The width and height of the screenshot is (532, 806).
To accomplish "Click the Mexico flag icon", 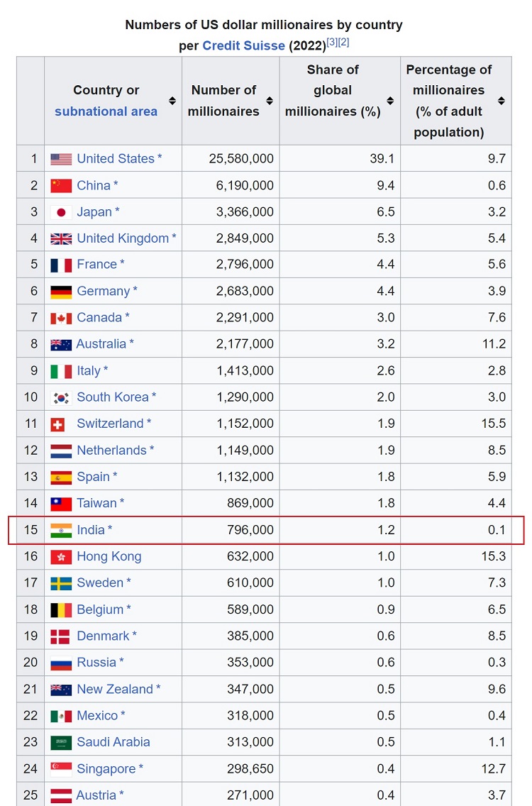I will 61,716.
